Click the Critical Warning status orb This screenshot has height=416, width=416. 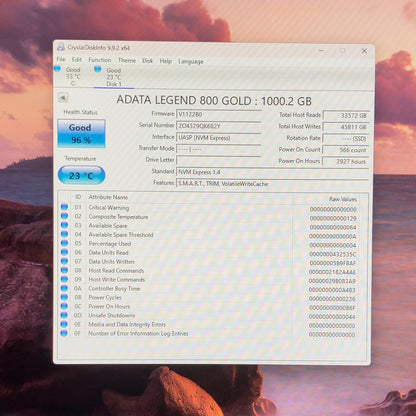pos(64,207)
